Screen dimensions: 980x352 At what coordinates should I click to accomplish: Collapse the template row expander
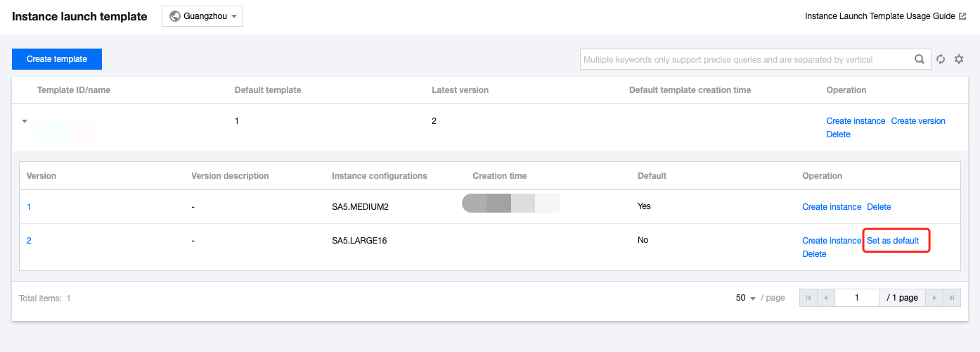[25, 121]
